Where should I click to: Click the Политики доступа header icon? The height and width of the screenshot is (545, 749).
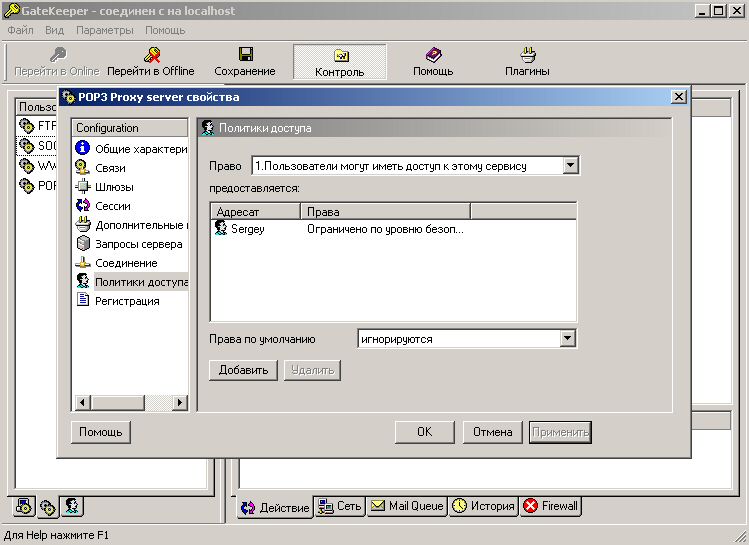208,128
